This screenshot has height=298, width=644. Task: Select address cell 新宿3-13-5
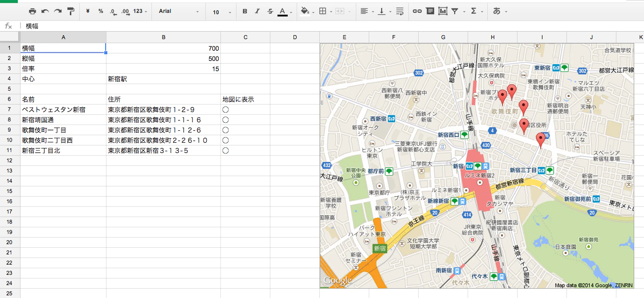click(163, 150)
